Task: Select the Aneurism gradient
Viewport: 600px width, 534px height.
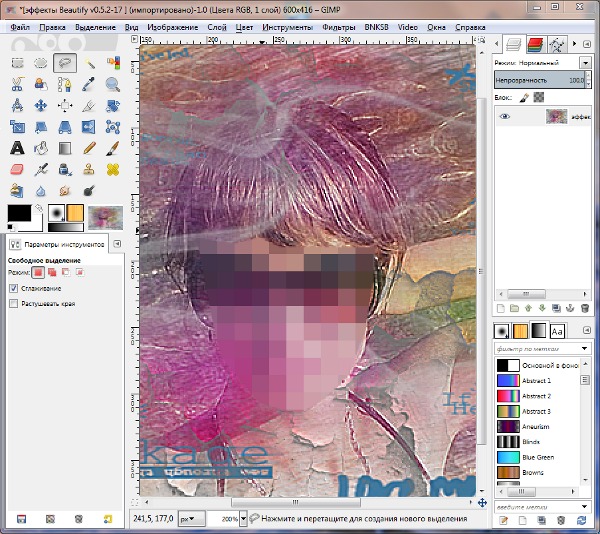Action: tap(538, 427)
